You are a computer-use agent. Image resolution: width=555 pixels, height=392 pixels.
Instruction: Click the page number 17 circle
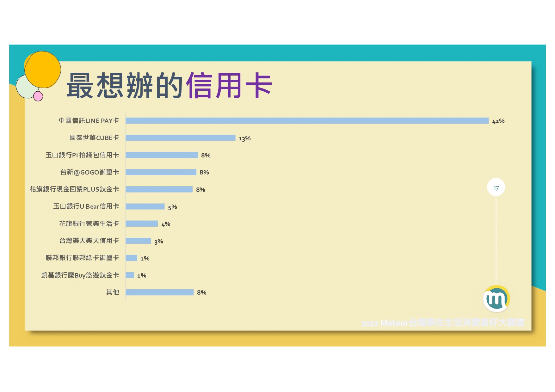(496, 187)
